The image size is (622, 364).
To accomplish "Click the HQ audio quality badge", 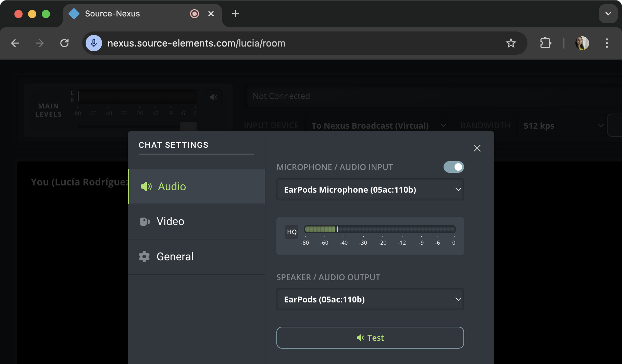I will coord(291,232).
